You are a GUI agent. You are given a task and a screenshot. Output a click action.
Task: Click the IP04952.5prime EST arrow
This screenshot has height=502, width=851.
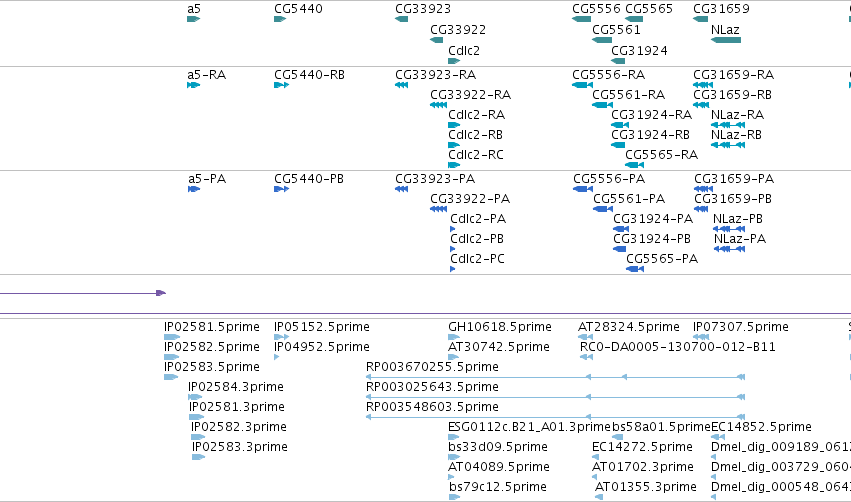coord(277,357)
